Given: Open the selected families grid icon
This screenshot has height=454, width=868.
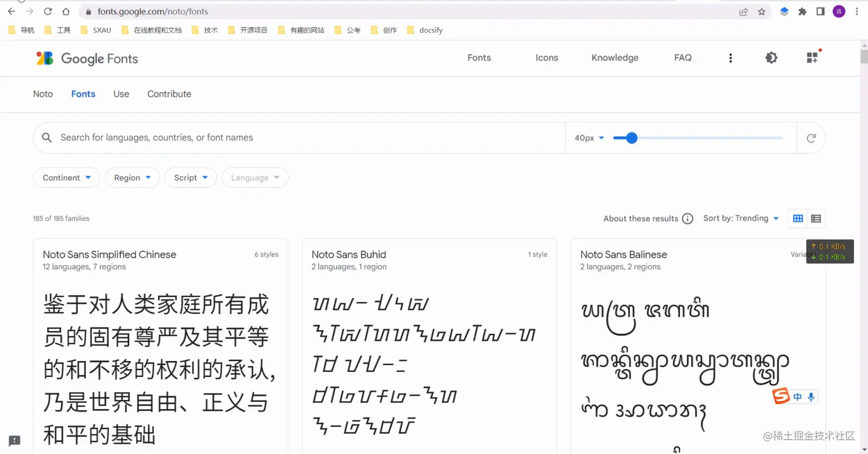Looking at the screenshot, I should point(812,57).
